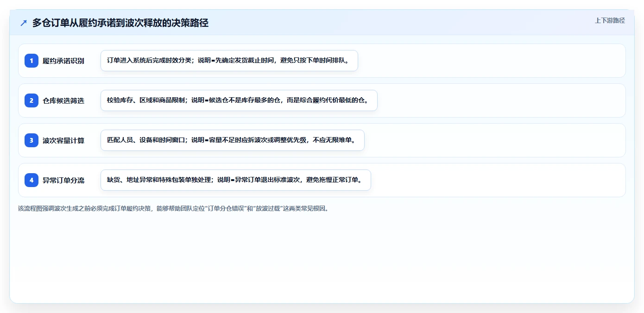Image resolution: width=644 pixels, height=313 pixels.
Task: Open the description box starting 缺货、地址异常和特殊包装
Action: [x=236, y=180]
